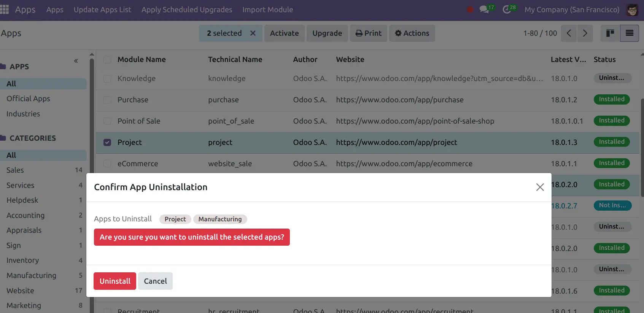The width and height of the screenshot is (644, 313).
Task: Filter by the Marketing category
Action: pyautogui.click(x=43, y=305)
